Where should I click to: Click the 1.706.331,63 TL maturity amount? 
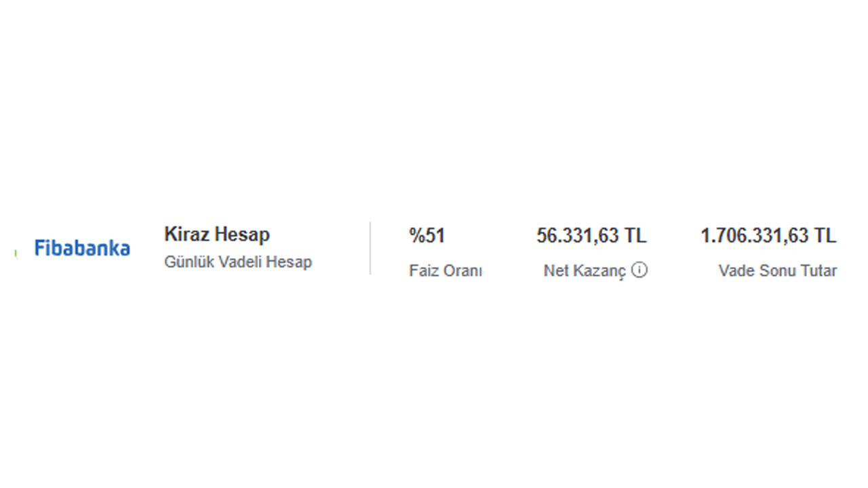(768, 236)
